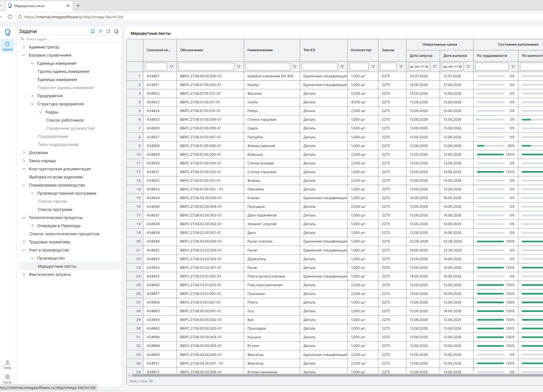
Task: Expand the Администратор tree node
Action: [x=24, y=47]
